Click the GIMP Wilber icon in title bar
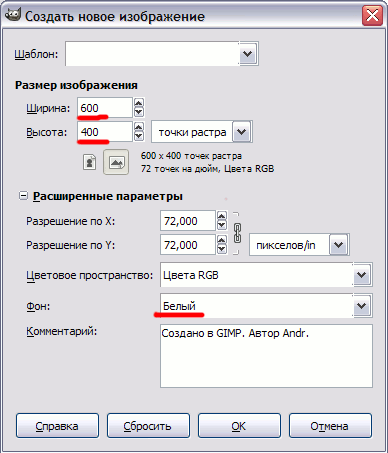The height and width of the screenshot is (453, 388). click(x=12, y=15)
